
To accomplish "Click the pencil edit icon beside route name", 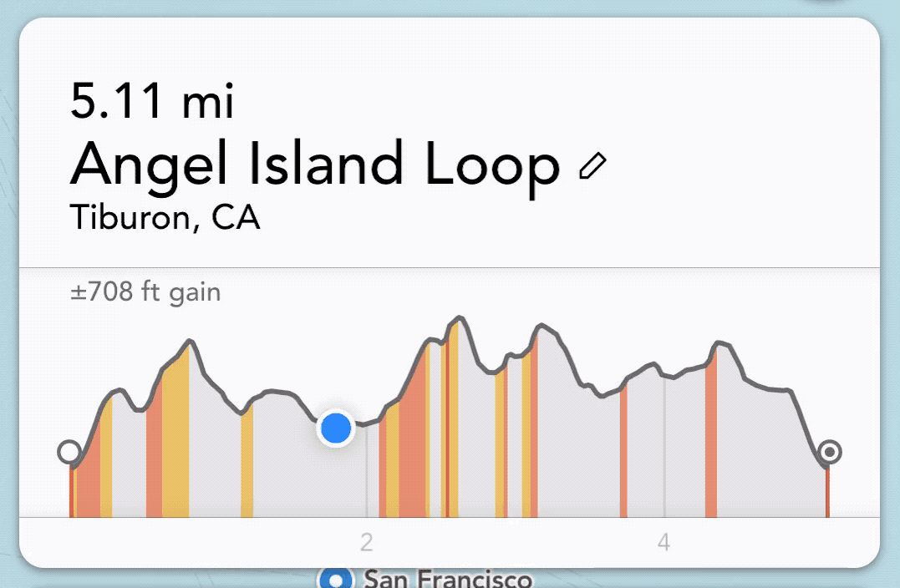I will pyautogui.click(x=592, y=166).
